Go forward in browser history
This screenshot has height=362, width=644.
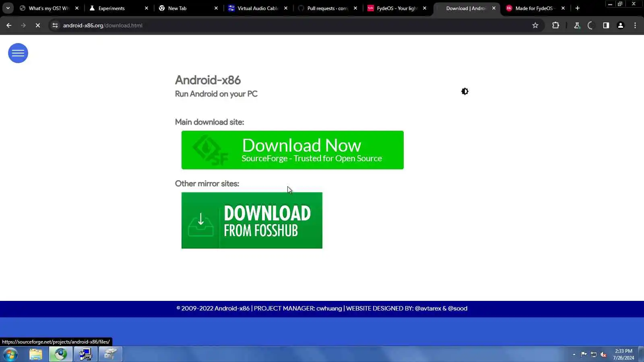23,25
